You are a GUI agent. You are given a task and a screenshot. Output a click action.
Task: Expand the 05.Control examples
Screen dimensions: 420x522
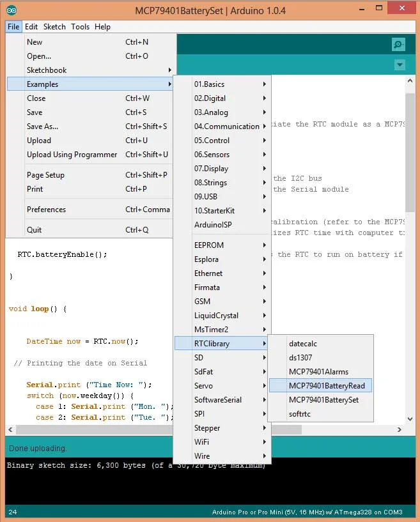tap(222, 140)
